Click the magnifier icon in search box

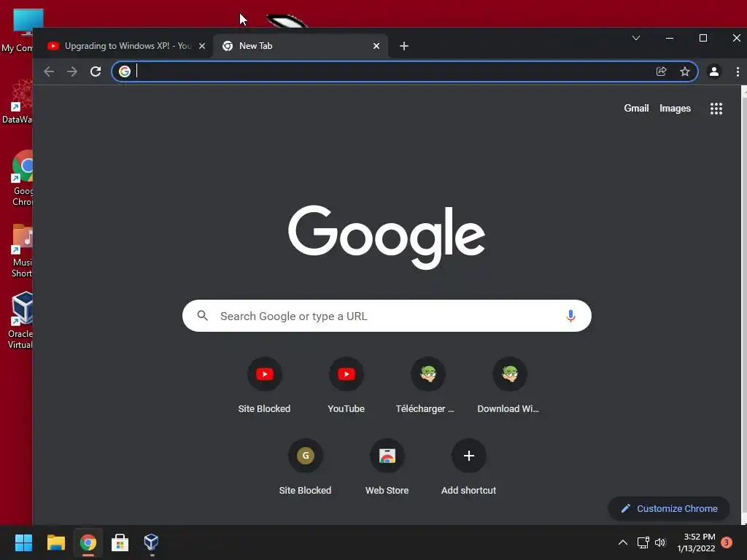pos(203,316)
